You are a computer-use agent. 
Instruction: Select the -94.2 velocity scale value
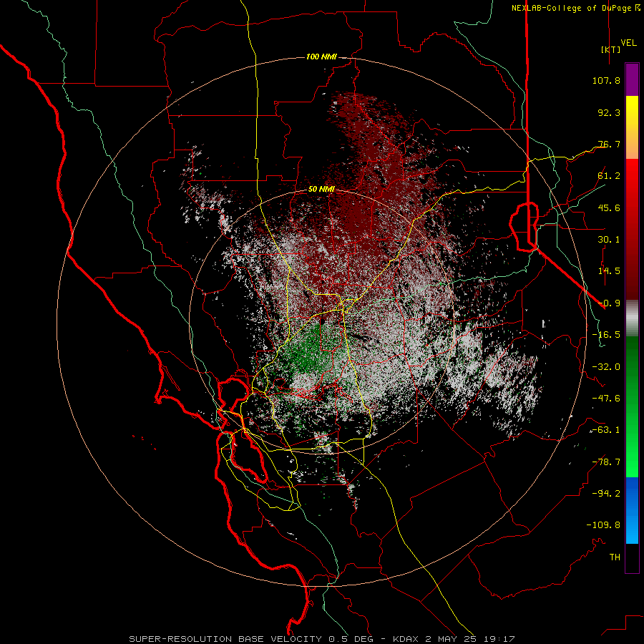(x=606, y=493)
